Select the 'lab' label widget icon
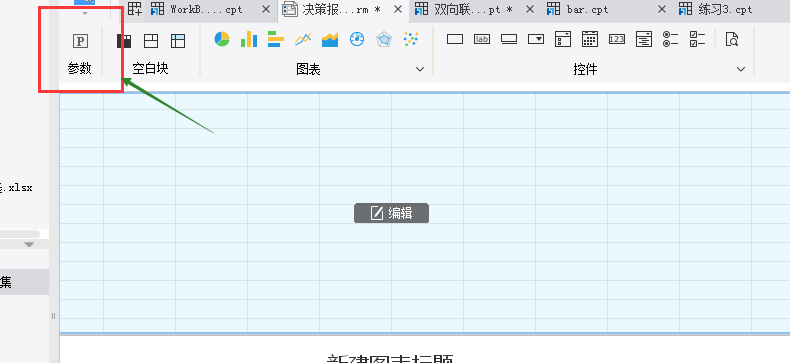This screenshot has height=363, width=790. tap(482, 39)
